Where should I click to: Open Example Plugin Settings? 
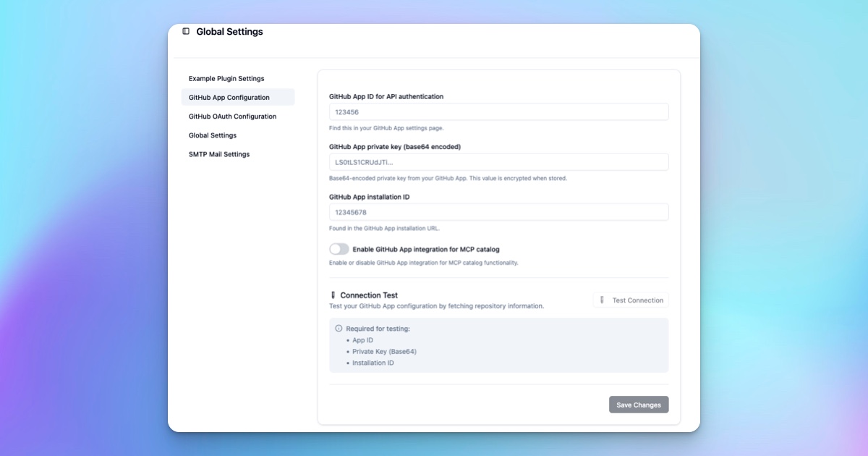click(x=226, y=78)
